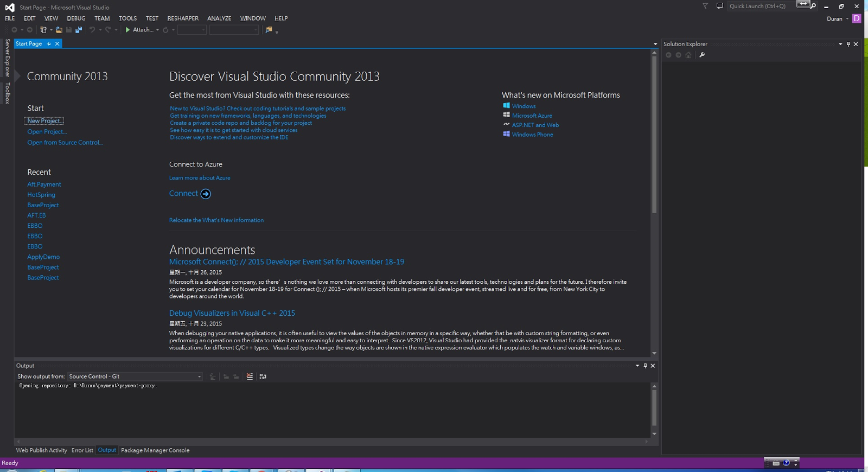Click the Navigate Backward toolbar arrow
868x472 pixels.
click(14, 30)
